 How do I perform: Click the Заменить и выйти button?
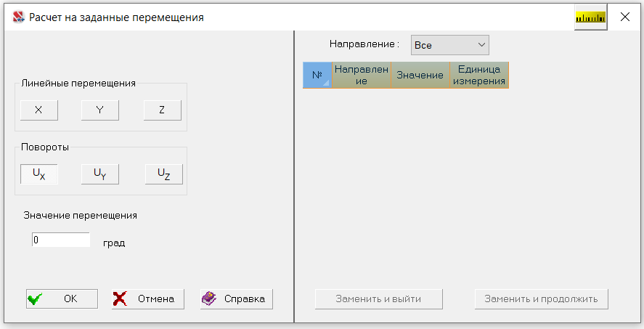(379, 299)
